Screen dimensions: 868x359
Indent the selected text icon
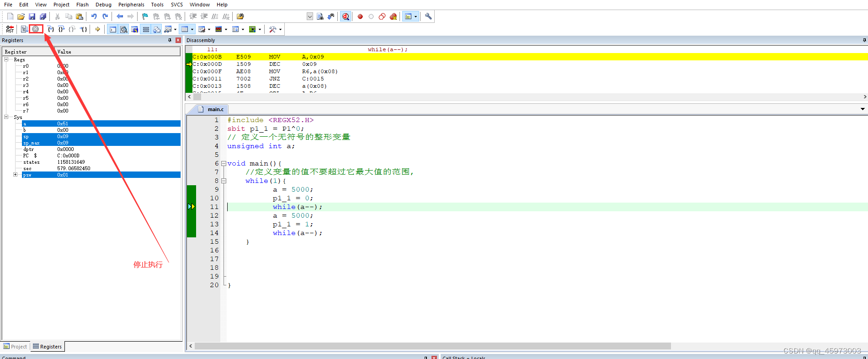coord(193,16)
